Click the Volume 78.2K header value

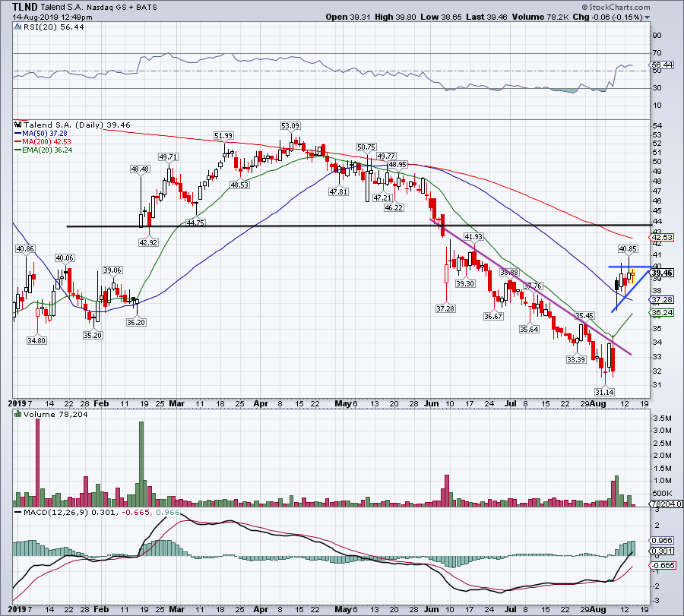[x=541, y=17]
